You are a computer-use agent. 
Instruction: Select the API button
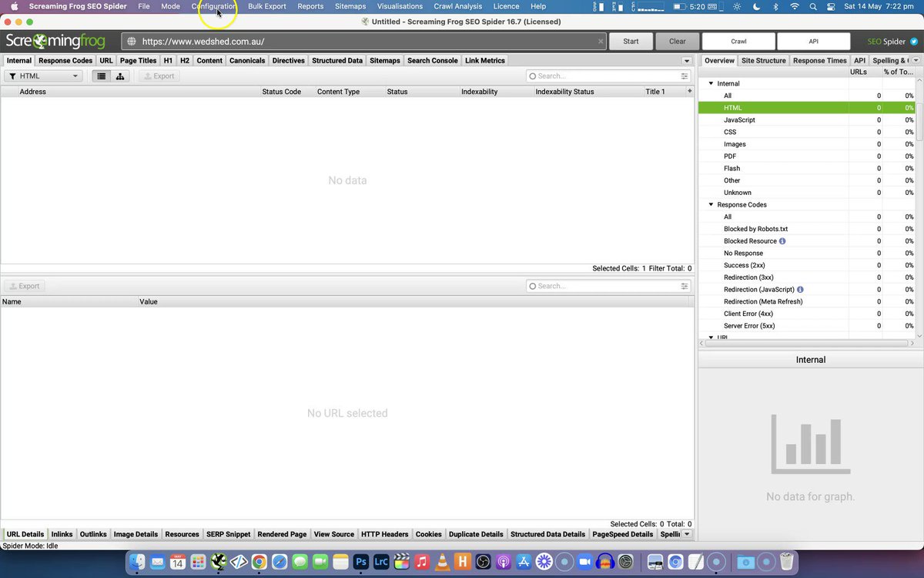tap(814, 42)
